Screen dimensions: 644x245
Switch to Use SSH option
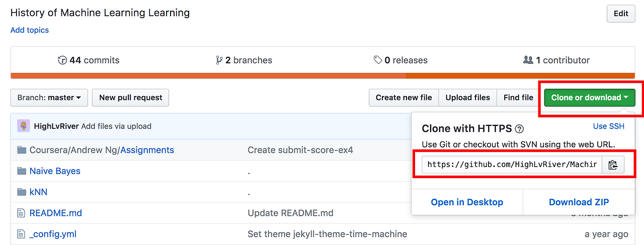pyautogui.click(x=608, y=126)
